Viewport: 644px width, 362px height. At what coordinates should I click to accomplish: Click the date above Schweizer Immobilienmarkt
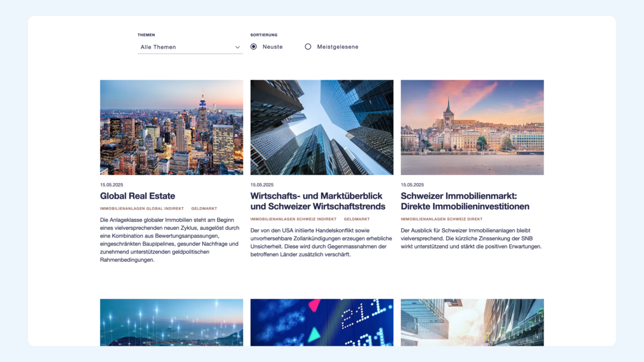pos(412,185)
